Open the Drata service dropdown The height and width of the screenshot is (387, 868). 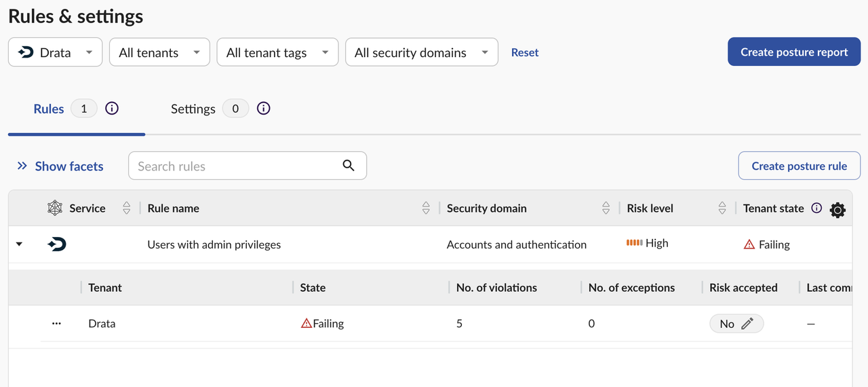pos(56,52)
